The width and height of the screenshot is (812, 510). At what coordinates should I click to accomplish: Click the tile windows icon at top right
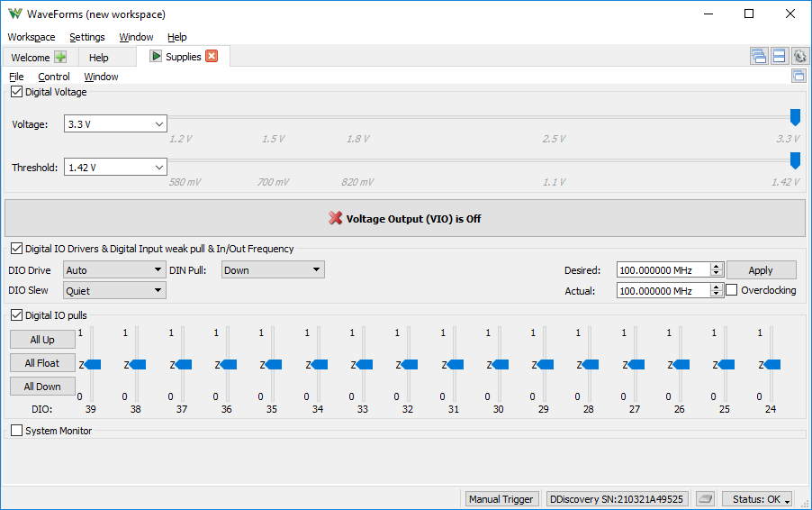click(779, 56)
